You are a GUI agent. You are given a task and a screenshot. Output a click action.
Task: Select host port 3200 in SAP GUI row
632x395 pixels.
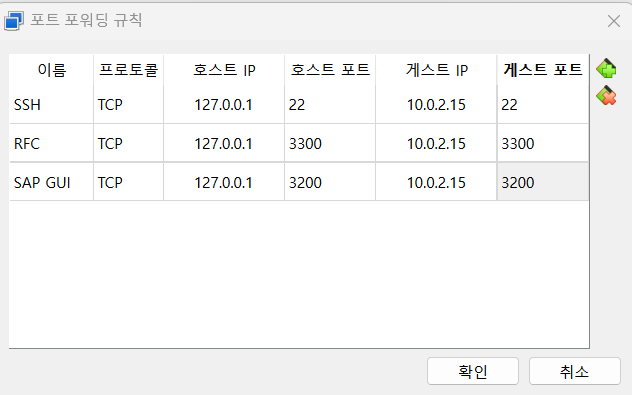tap(330, 182)
